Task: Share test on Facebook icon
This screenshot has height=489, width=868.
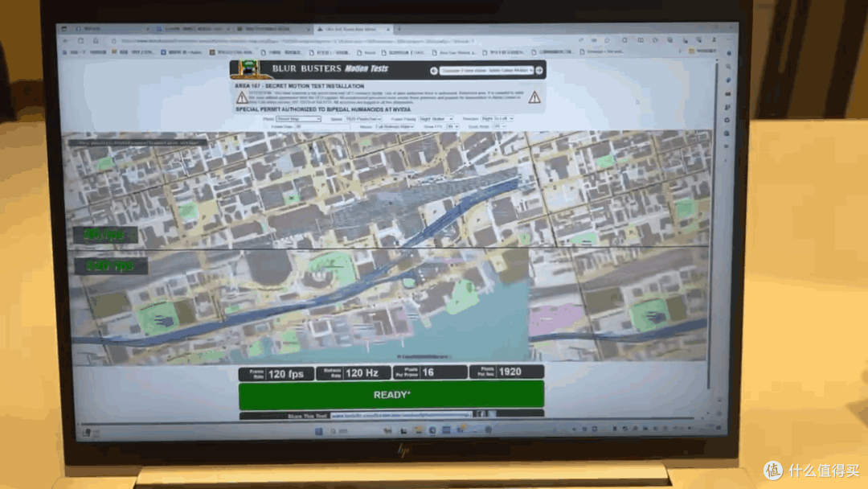Action: tap(481, 413)
